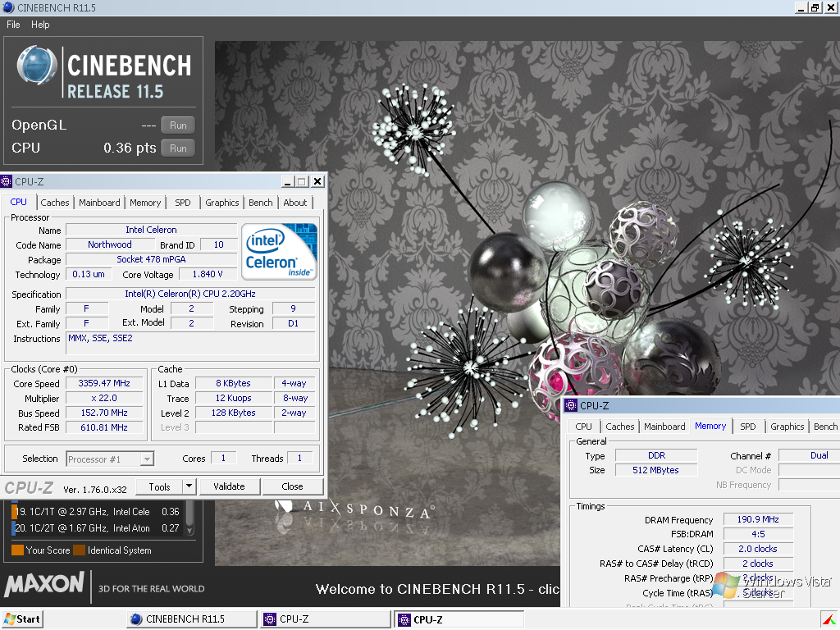This screenshot has height=630, width=840.
Task: Click the orange Your Score legend swatch
Action: click(17, 550)
